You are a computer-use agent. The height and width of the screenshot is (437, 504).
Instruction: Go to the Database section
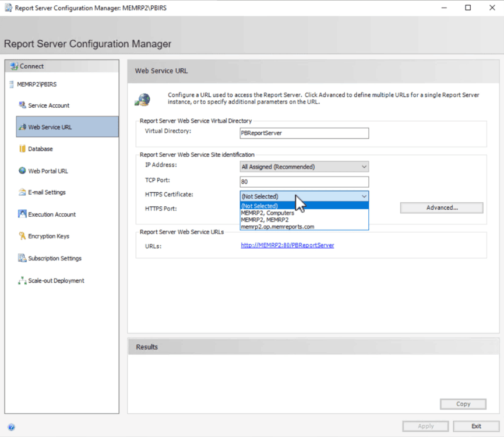point(40,149)
